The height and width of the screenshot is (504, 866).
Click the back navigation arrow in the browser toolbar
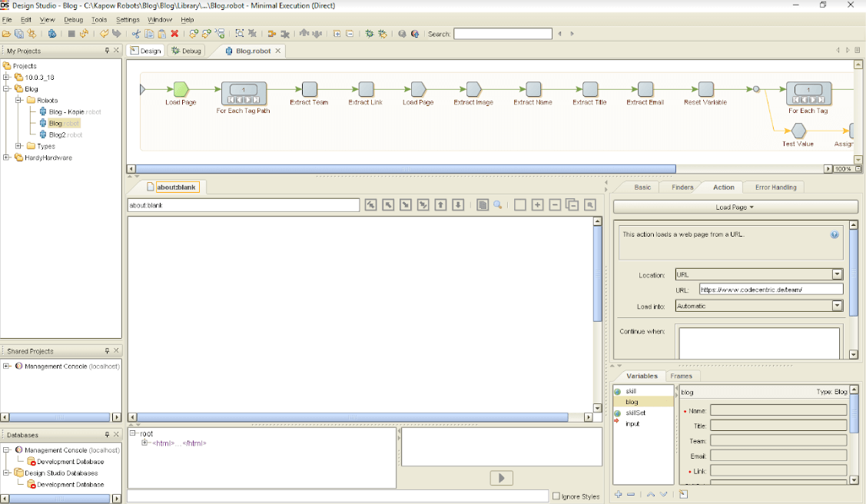[x=371, y=205]
